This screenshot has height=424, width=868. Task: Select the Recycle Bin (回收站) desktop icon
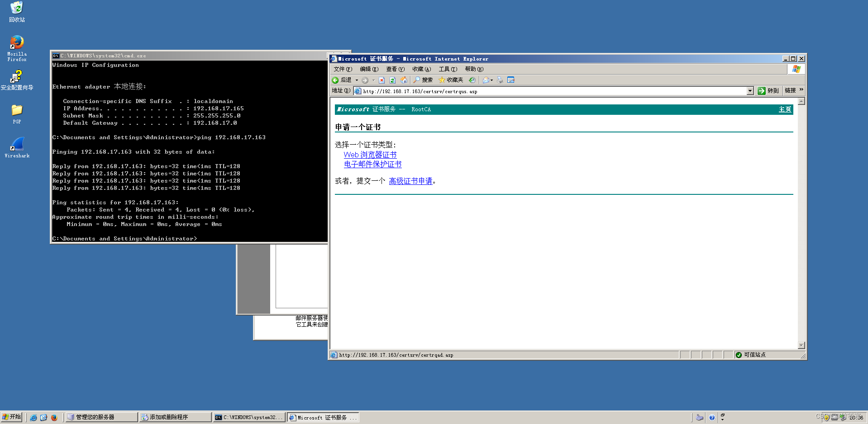click(17, 12)
